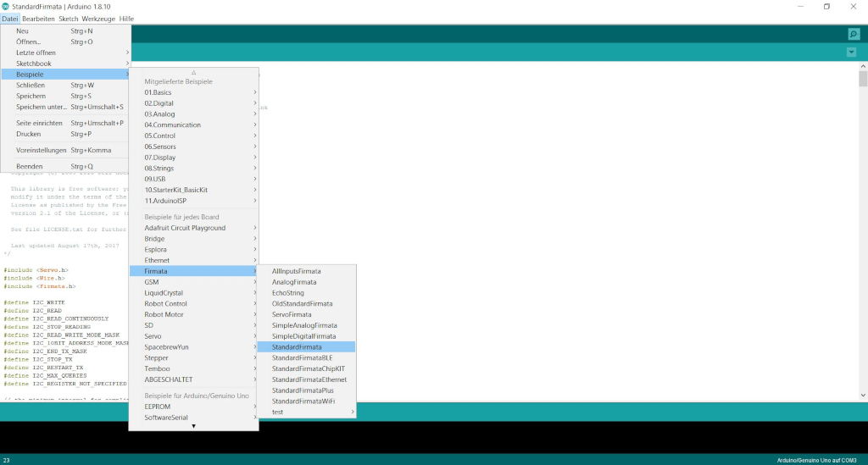Open the Datei menu

[10, 19]
